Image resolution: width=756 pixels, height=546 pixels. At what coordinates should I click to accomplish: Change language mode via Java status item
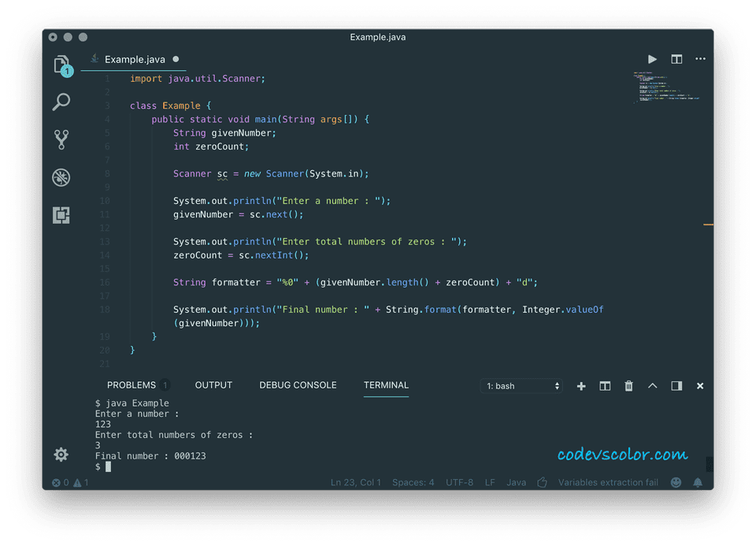[516, 481]
